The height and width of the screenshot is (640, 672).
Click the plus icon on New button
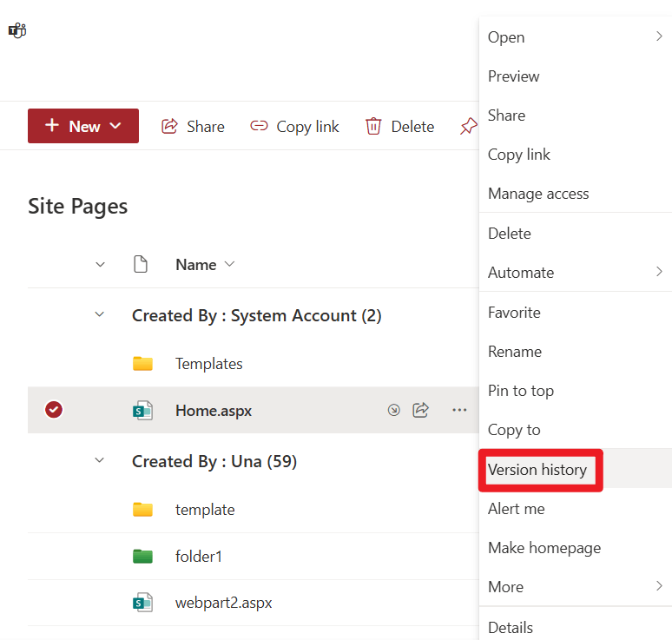(x=52, y=125)
